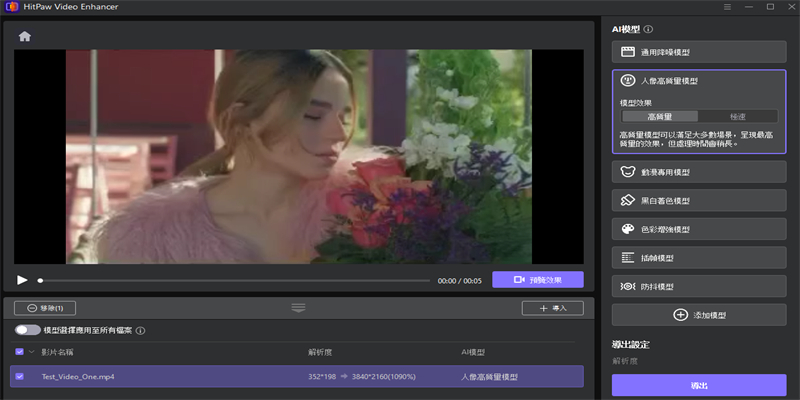Collapse the file list panel handle

pyautogui.click(x=298, y=308)
